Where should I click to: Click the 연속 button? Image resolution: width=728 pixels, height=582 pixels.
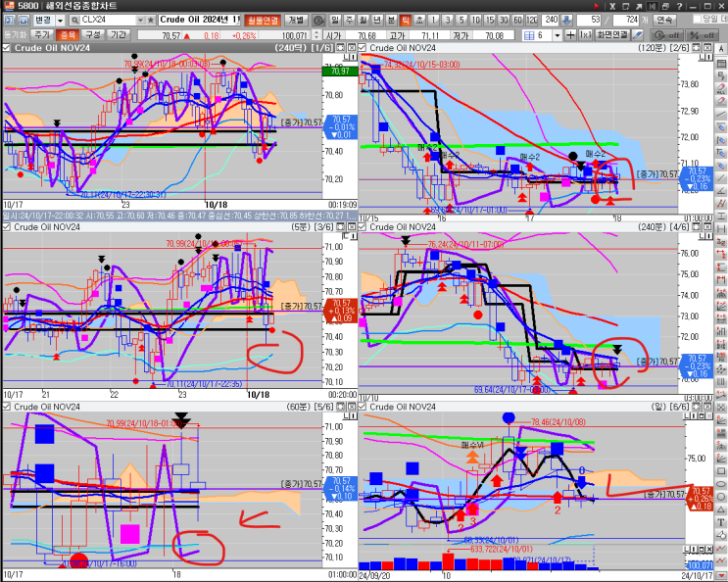pyautogui.click(x=664, y=21)
